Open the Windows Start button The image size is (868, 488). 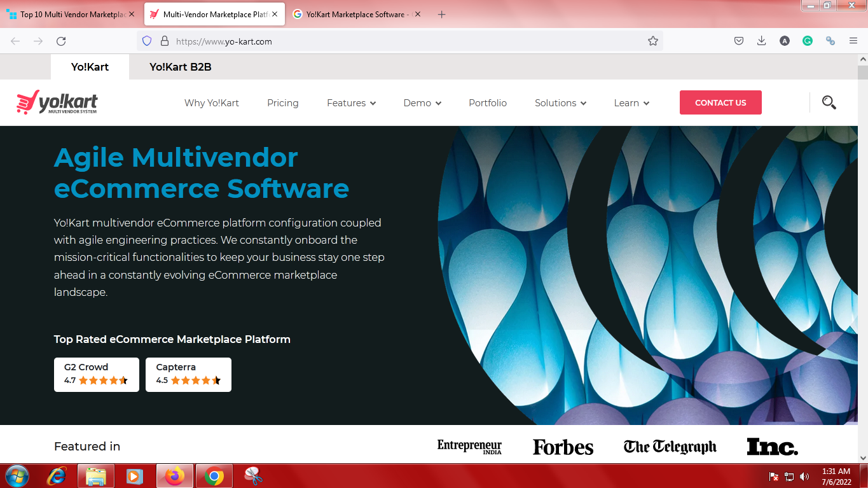pyautogui.click(x=17, y=476)
